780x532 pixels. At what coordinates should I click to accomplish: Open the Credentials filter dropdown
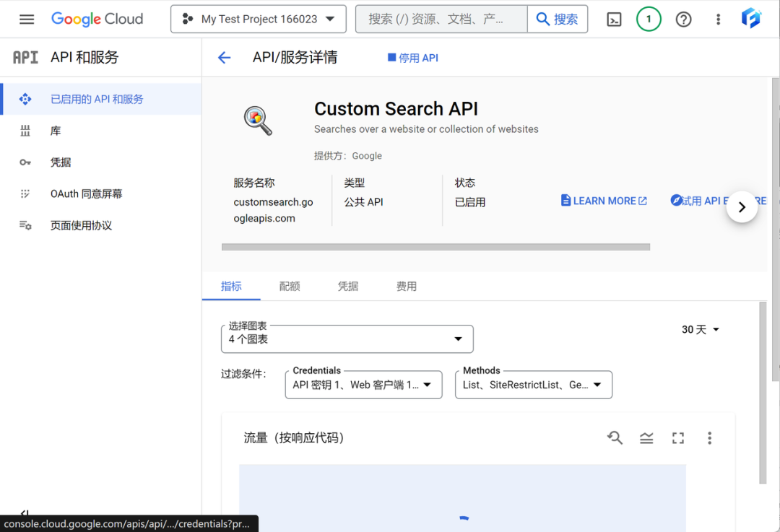363,385
